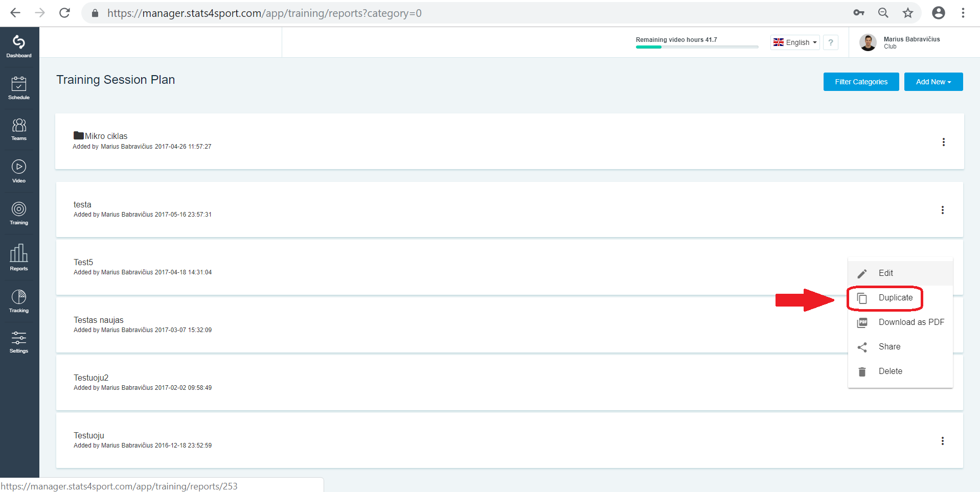Screen dimensions: 980x492
Task: Click the question mark help icon
Action: click(831, 42)
